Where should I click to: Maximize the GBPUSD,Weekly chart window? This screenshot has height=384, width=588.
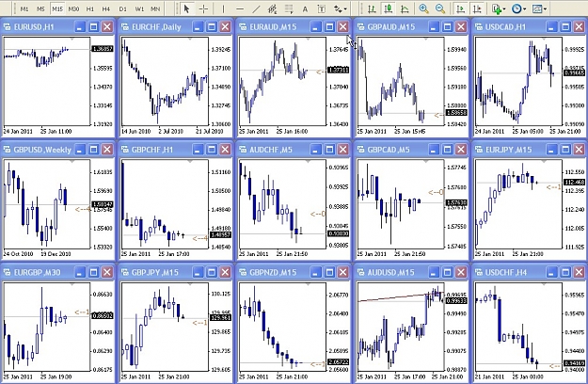click(94, 150)
